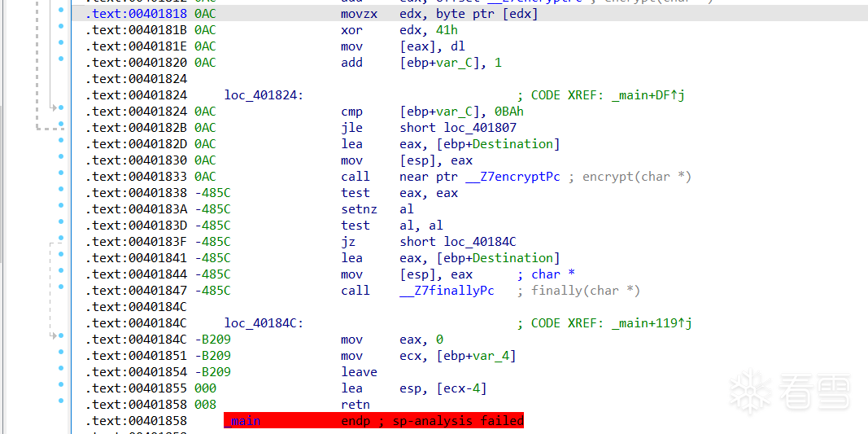
Task: Click the -B209 stack pointer value at 00401854
Action: [x=212, y=372]
